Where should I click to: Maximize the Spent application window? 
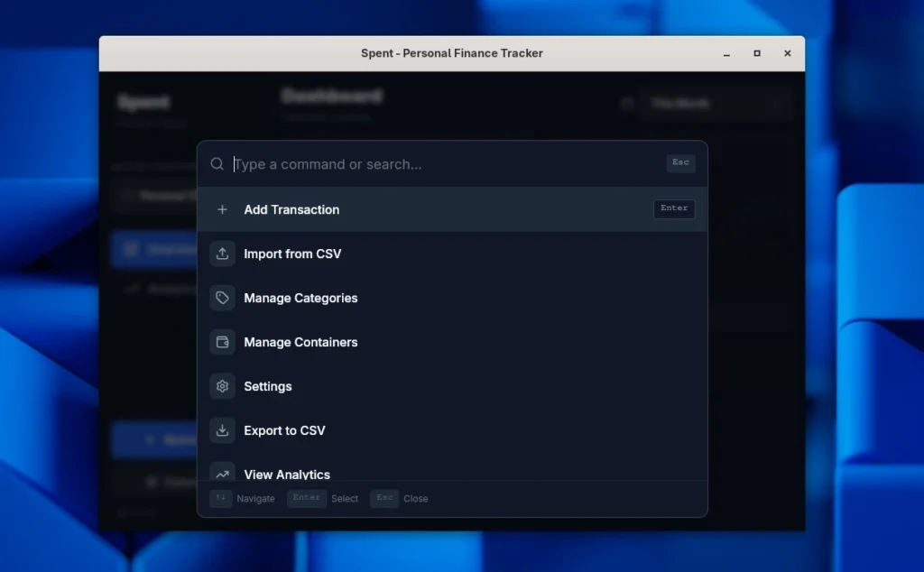pyautogui.click(x=756, y=53)
